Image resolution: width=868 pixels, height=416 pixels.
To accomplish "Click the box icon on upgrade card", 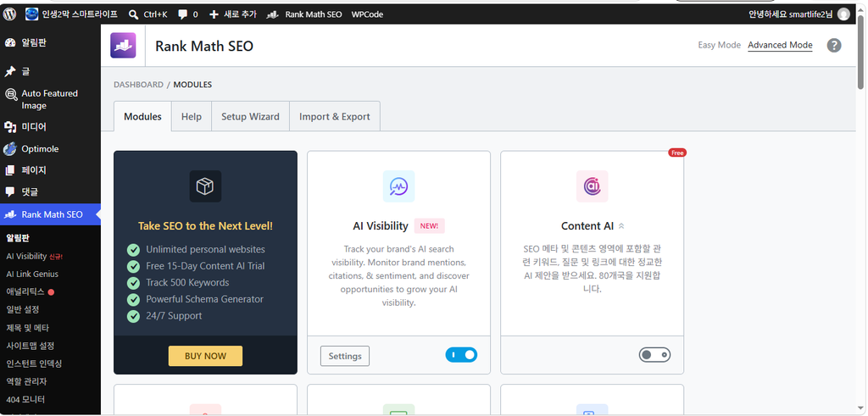I will 205,186.
